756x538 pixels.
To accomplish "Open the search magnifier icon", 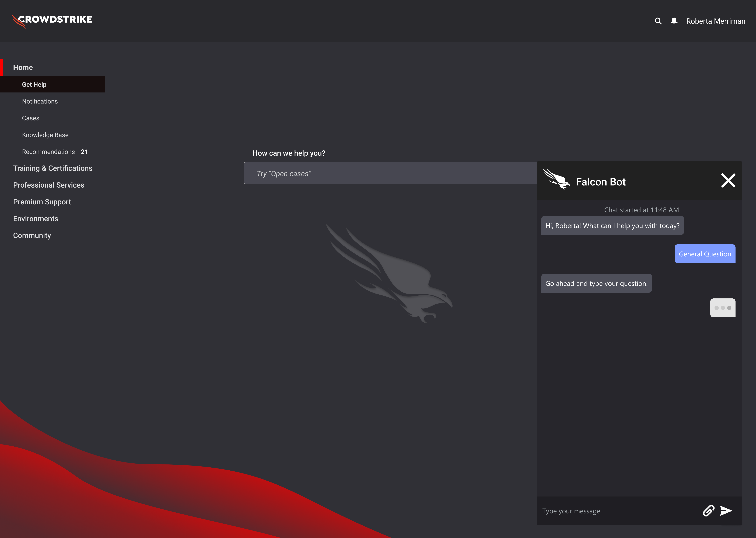I will click(658, 21).
